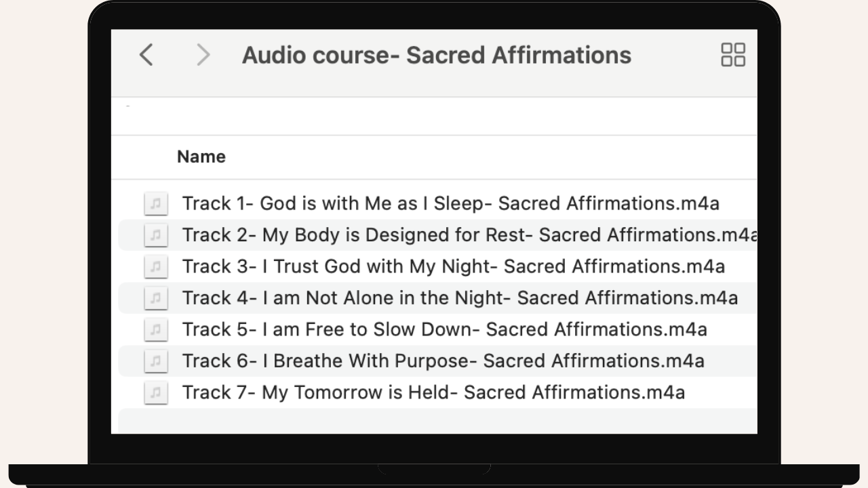Image resolution: width=868 pixels, height=488 pixels.
Task: Select Track 6 I Breathe With Purpose file
Action: coord(443,361)
